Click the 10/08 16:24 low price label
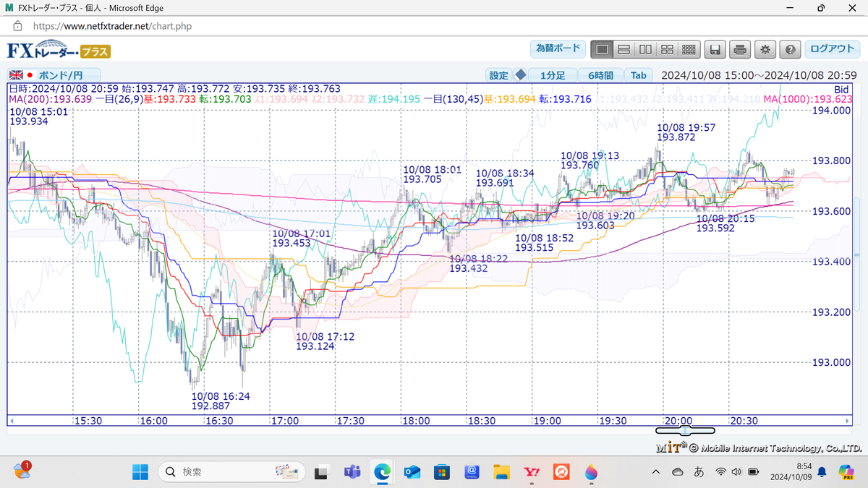The width and height of the screenshot is (868, 488). point(221,401)
